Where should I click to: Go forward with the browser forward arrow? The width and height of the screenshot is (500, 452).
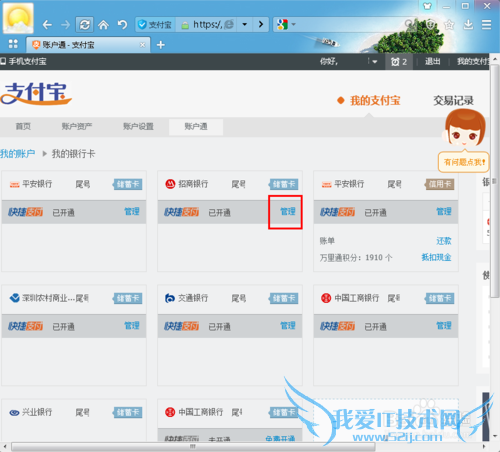(65, 25)
